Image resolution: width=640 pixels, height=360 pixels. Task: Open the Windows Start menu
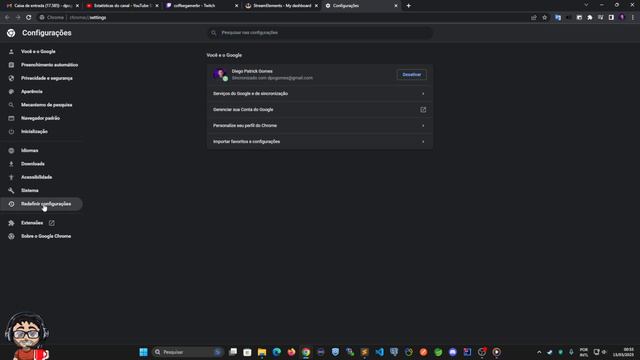tap(143, 352)
